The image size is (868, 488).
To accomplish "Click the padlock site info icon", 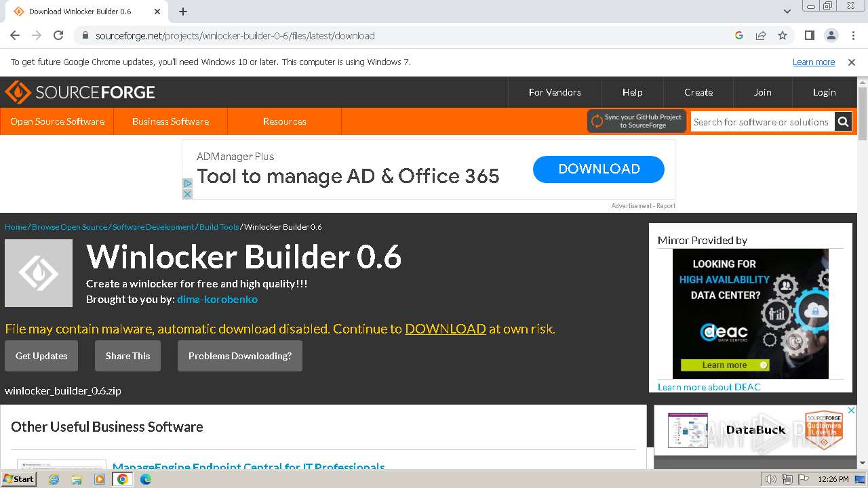I will pos(85,35).
